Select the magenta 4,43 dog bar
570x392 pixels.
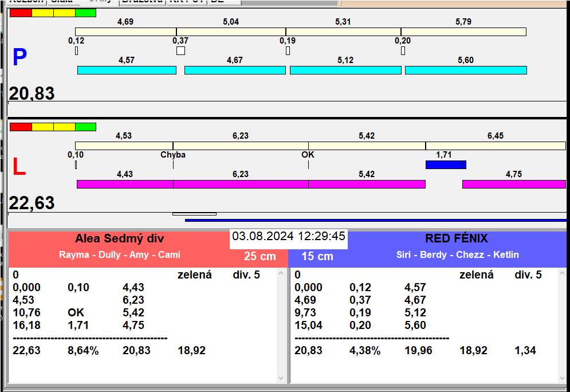125,184
